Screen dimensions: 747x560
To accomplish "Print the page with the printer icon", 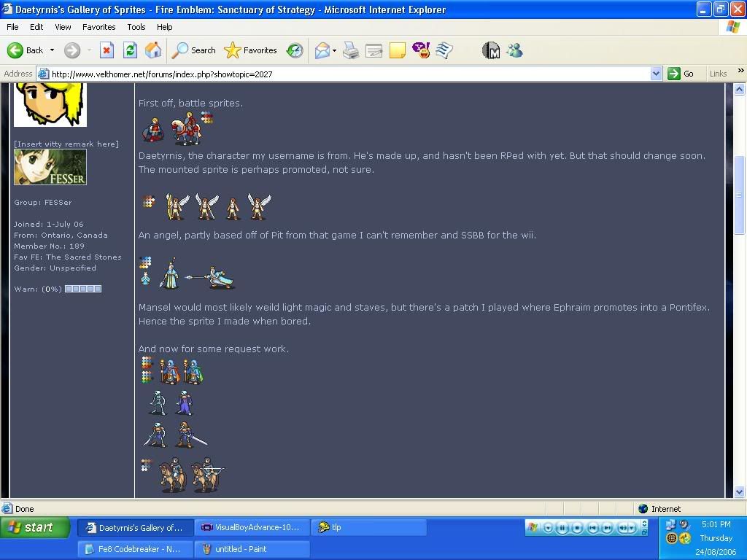I will click(x=351, y=50).
